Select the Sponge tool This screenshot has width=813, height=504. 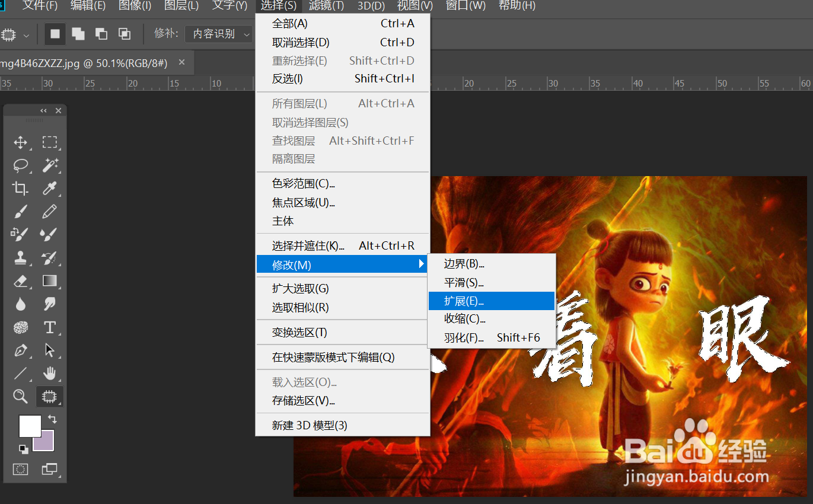(21, 327)
